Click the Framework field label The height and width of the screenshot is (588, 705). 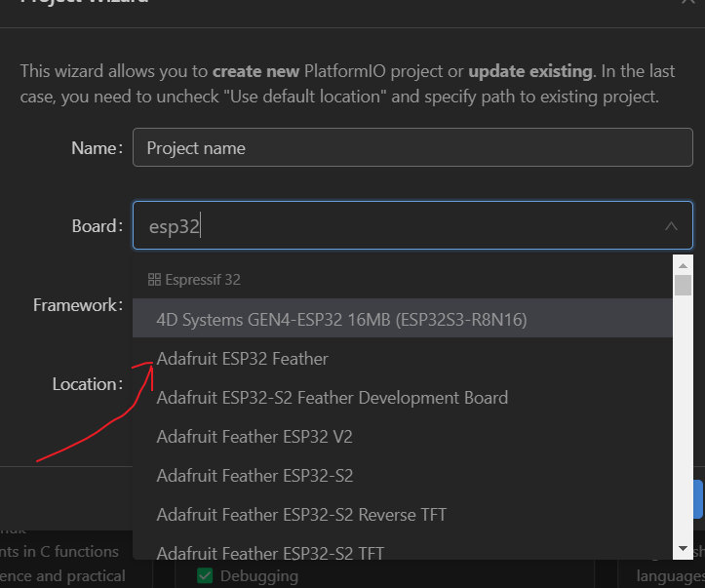tap(77, 305)
